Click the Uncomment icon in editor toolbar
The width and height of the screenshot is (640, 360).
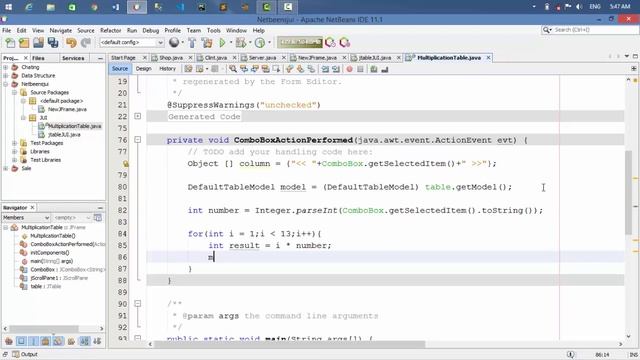(x=384, y=69)
